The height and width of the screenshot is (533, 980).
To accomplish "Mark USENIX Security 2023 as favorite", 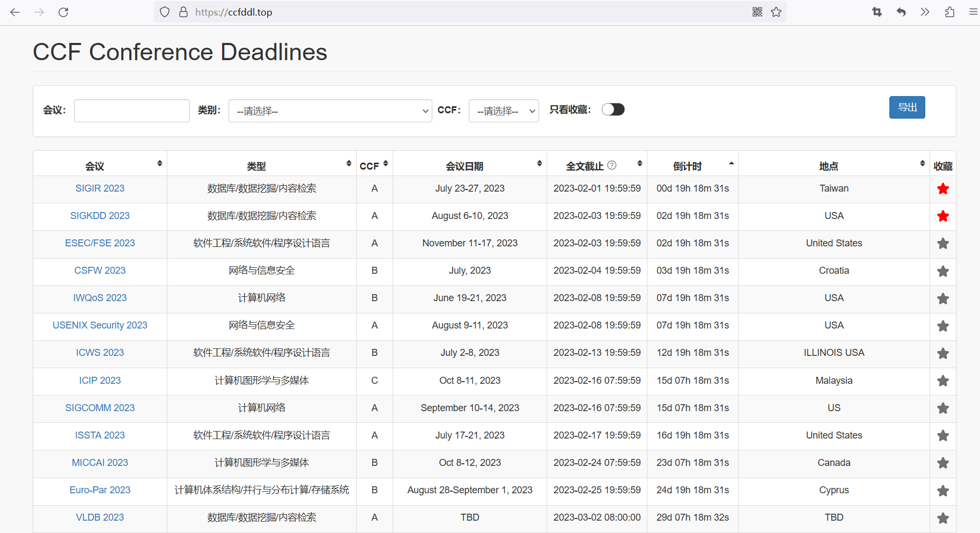I will [942, 326].
